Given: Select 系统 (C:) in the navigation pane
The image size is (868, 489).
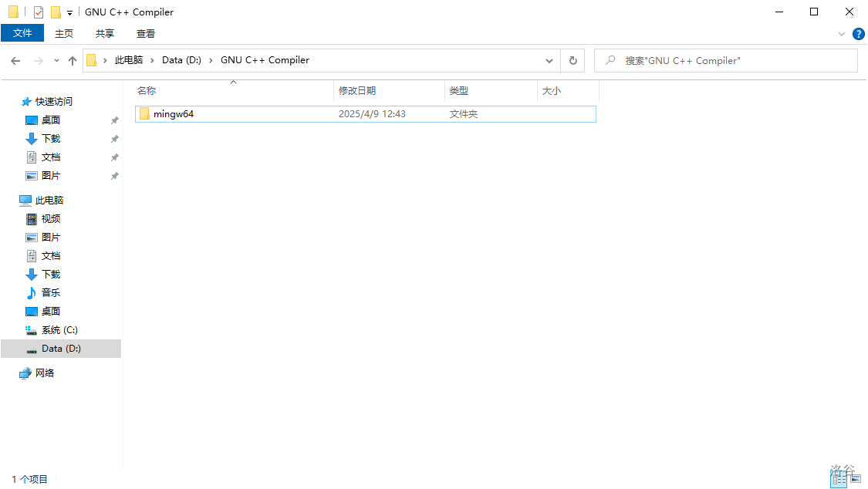Looking at the screenshot, I should tap(59, 330).
